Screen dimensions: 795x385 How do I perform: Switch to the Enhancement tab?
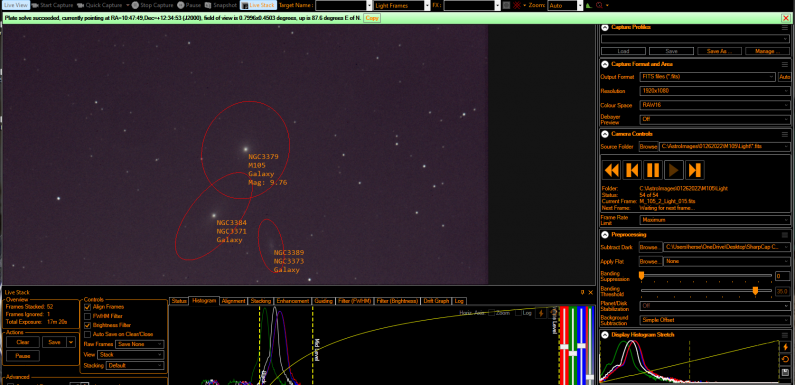pyautogui.click(x=293, y=301)
